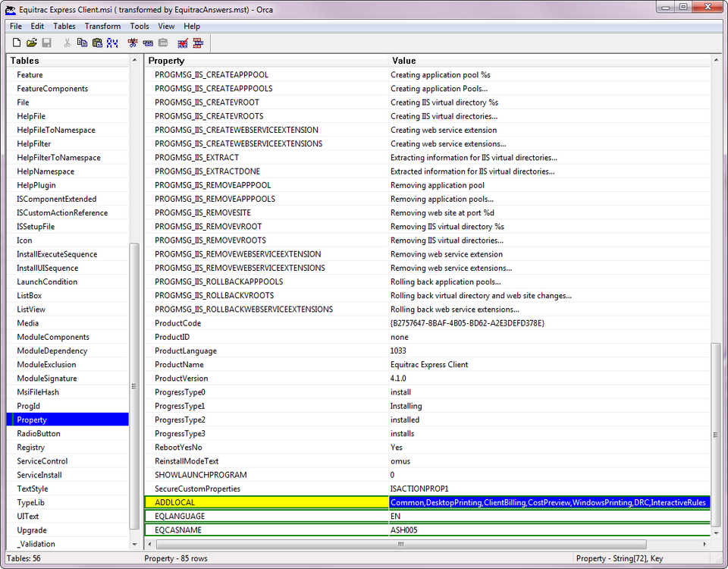The width and height of the screenshot is (728, 569).
Task: Click the Copy Row toolbar icon
Action: tap(148, 43)
